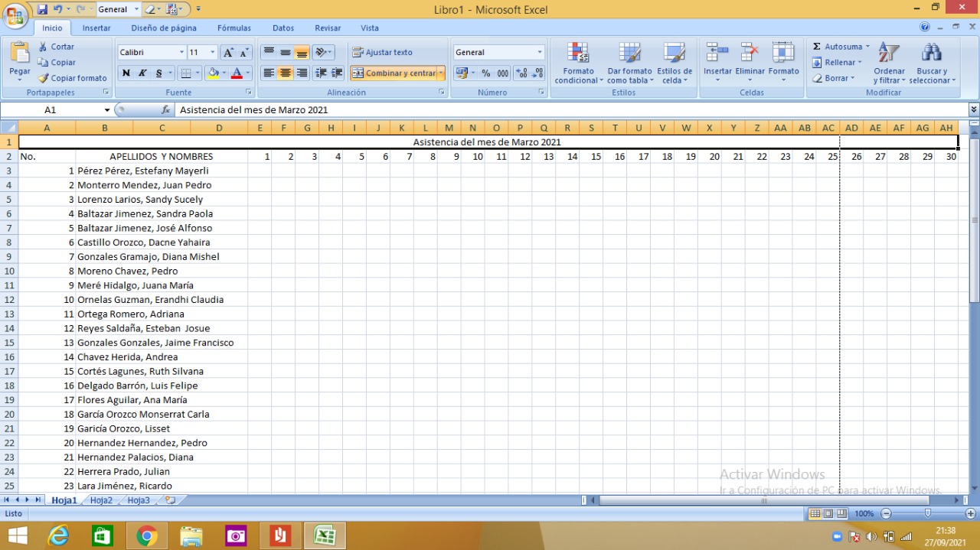980x550 pixels.
Task: Move the zoom slider handle
Action: point(928,513)
